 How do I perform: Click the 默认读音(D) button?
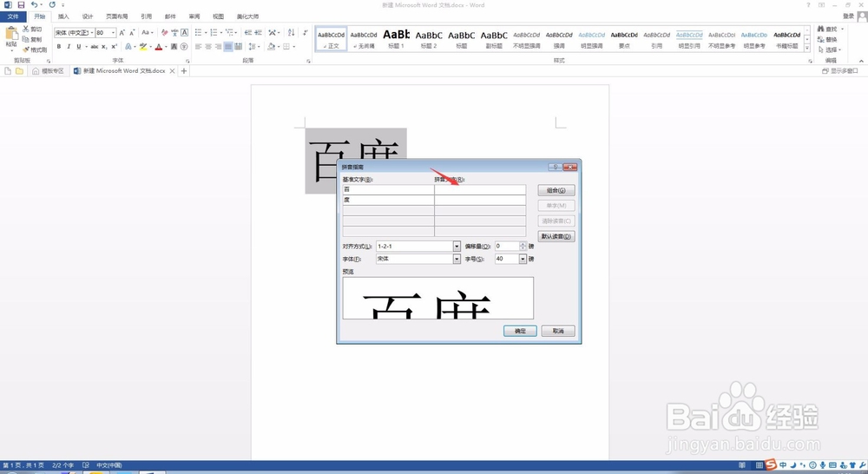coord(556,236)
